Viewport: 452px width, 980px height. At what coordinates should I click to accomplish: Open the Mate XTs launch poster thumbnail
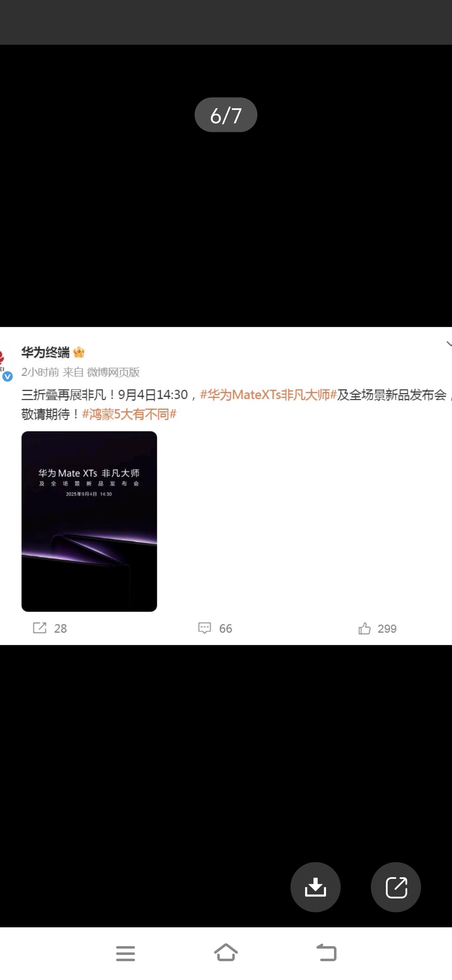89,521
